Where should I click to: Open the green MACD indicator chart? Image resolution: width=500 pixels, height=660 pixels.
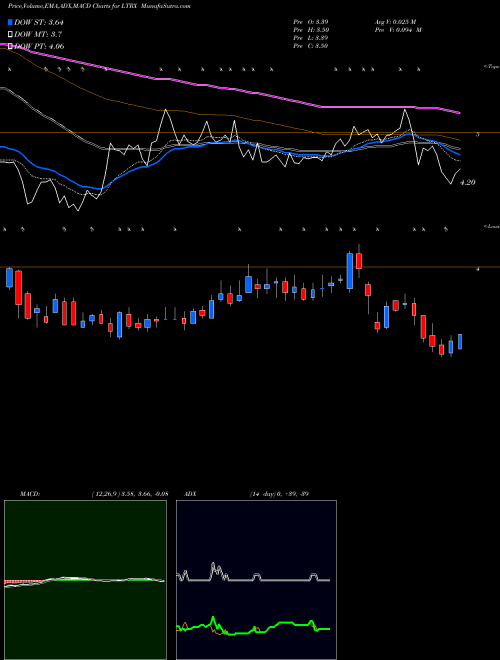coord(85,580)
